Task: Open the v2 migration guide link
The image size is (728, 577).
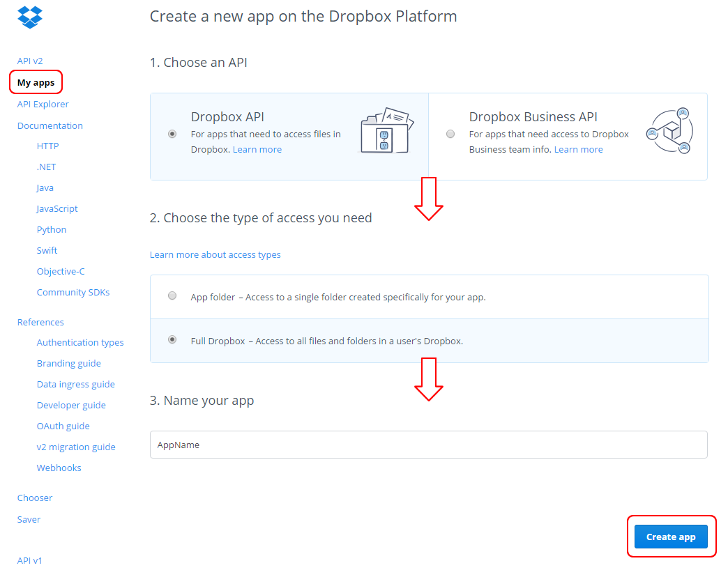Action: 76,447
